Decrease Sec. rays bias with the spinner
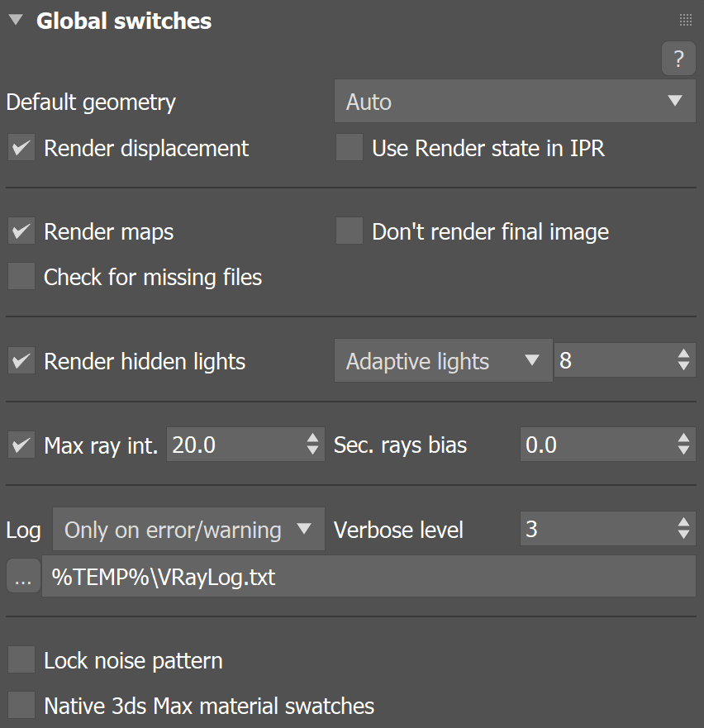The image size is (704, 728). (684, 450)
